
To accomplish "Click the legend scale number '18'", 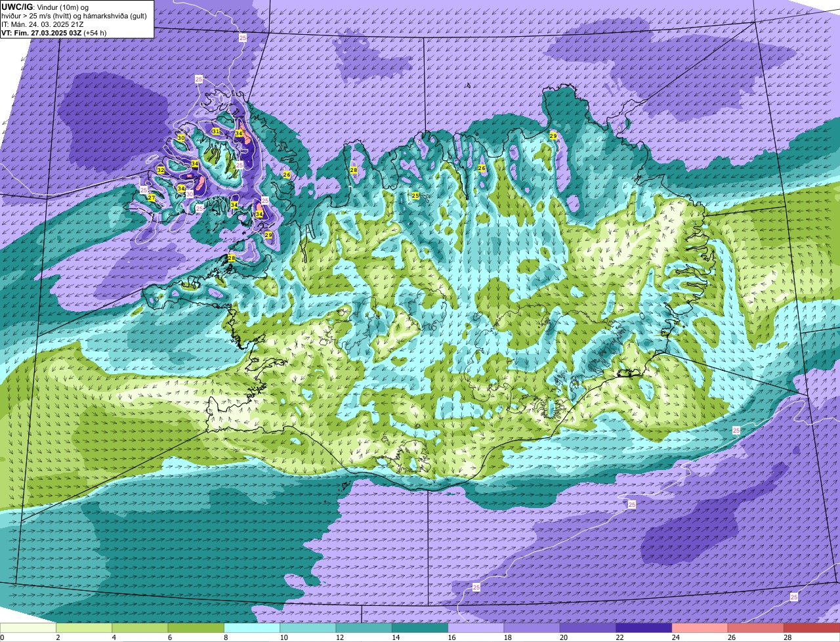I will 507,637.
